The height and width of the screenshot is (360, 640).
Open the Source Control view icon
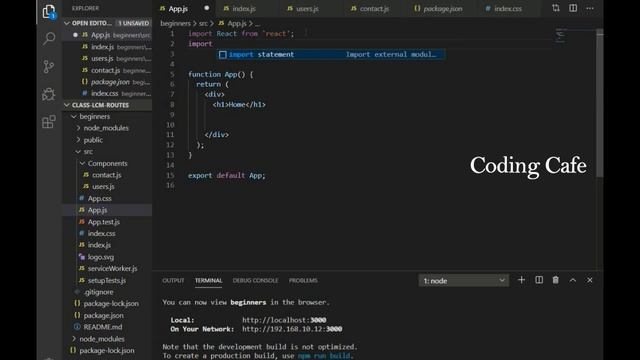pyautogui.click(x=49, y=67)
